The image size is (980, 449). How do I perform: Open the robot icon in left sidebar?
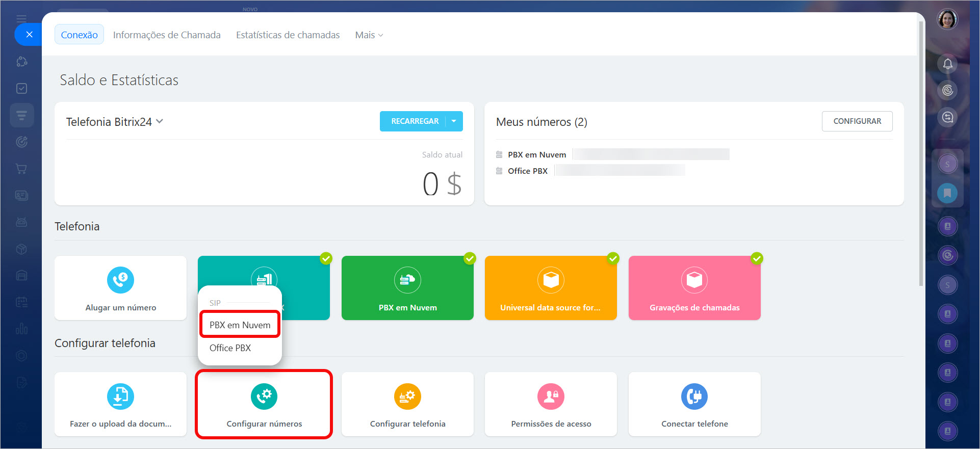pos(21,222)
